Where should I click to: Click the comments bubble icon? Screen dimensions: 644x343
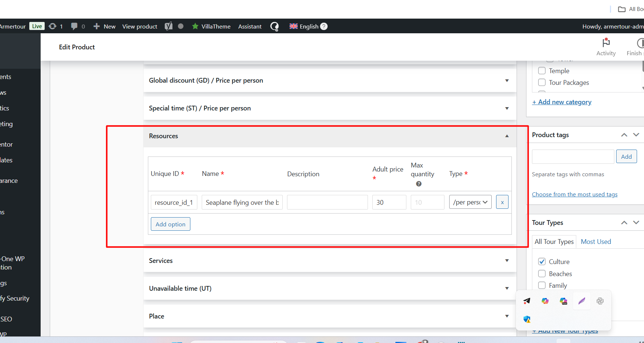coord(74,26)
